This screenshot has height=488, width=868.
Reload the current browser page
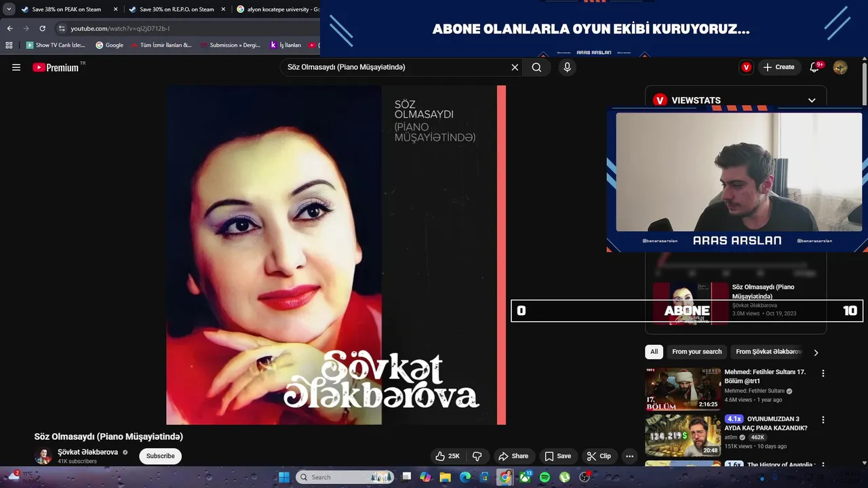(x=42, y=28)
